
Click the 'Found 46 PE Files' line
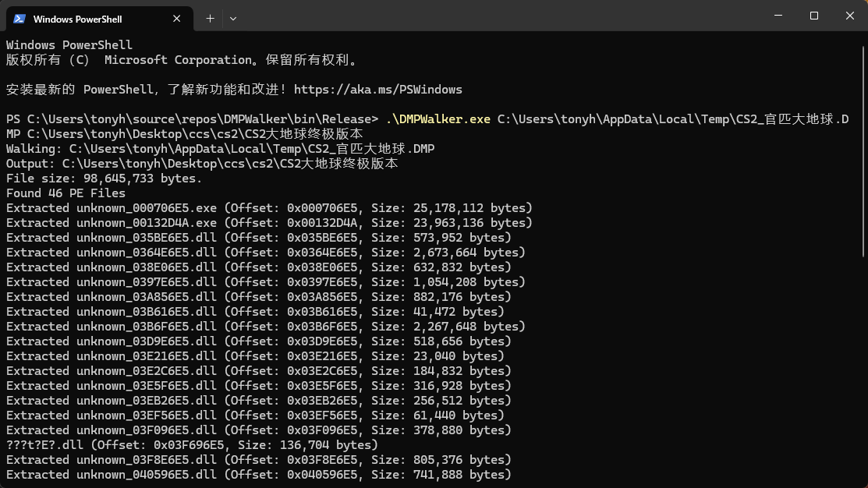pyautogui.click(x=66, y=193)
